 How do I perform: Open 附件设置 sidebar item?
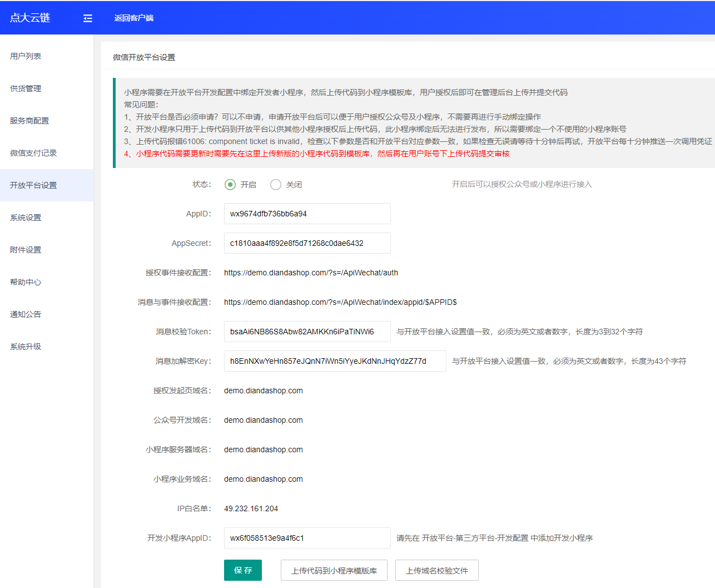47,250
